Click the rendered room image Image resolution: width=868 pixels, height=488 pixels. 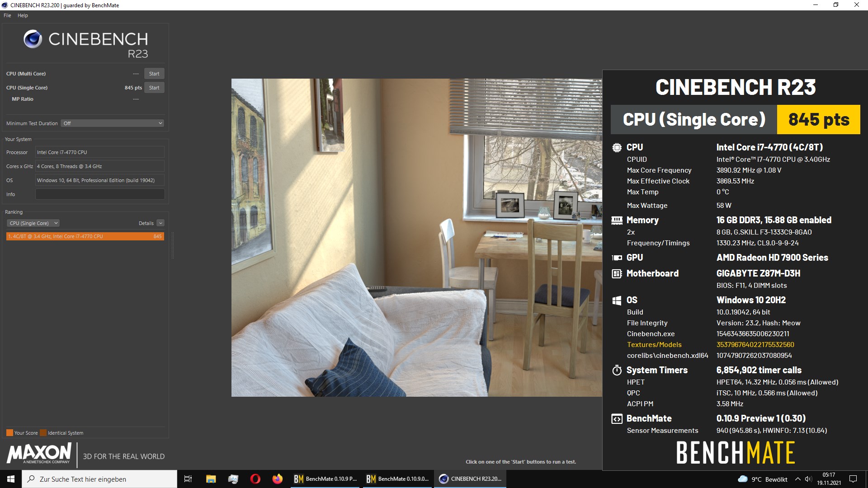[416, 238]
